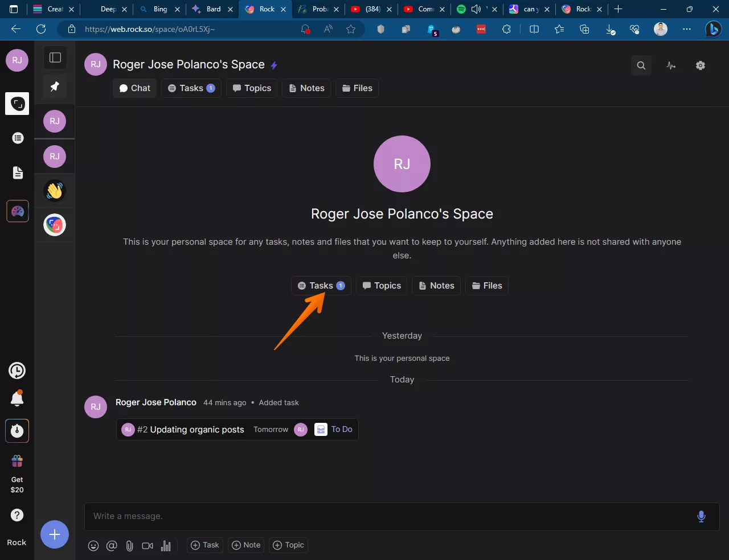Open space settings gear icon
Image resolution: width=729 pixels, height=560 pixels.
click(x=701, y=65)
